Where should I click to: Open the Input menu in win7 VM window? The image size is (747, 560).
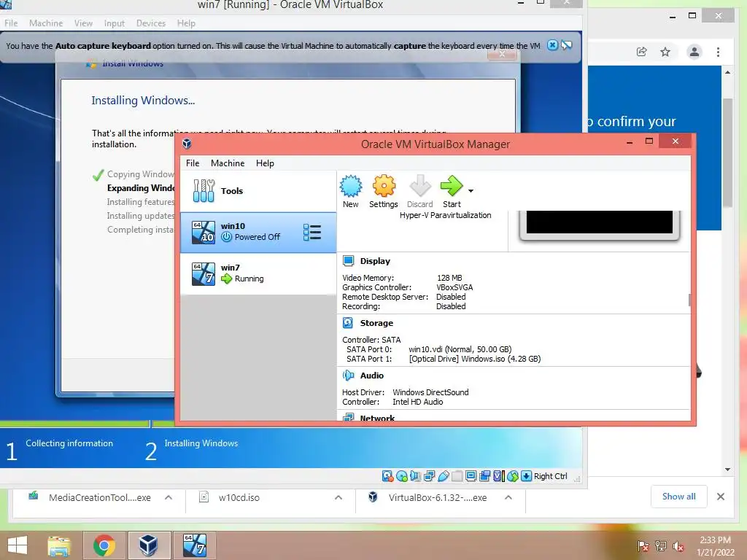115,23
